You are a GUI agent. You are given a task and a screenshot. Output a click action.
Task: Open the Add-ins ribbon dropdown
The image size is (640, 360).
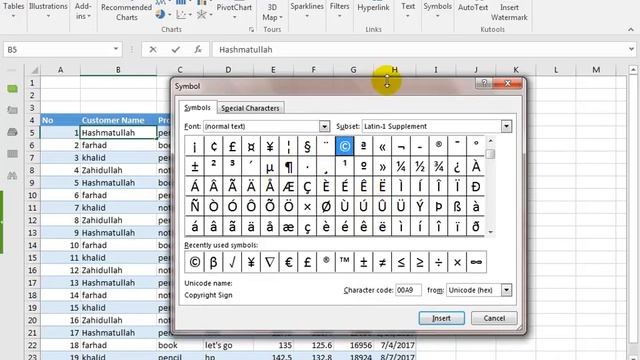pos(83,11)
